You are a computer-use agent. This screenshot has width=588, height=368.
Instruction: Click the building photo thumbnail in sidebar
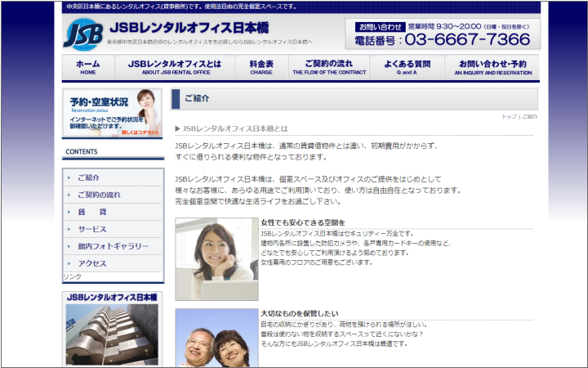pyautogui.click(x=112, y=334)
